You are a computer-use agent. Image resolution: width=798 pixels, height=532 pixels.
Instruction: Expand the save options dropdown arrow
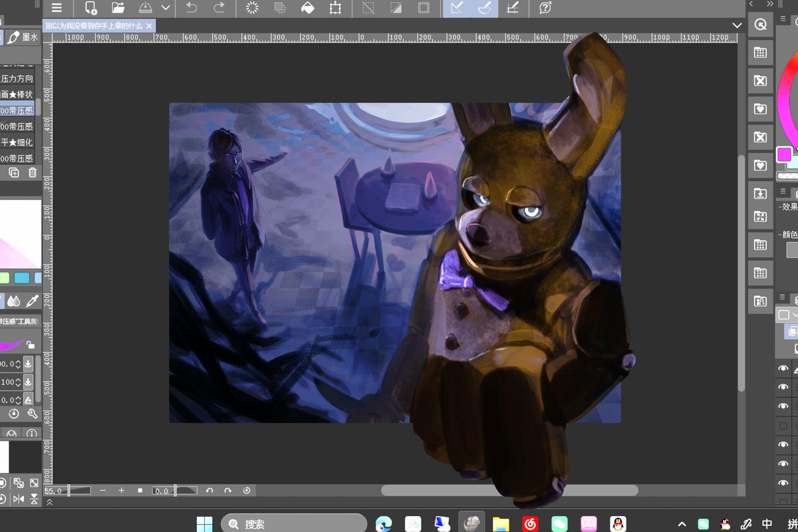[x=166, y=8]
